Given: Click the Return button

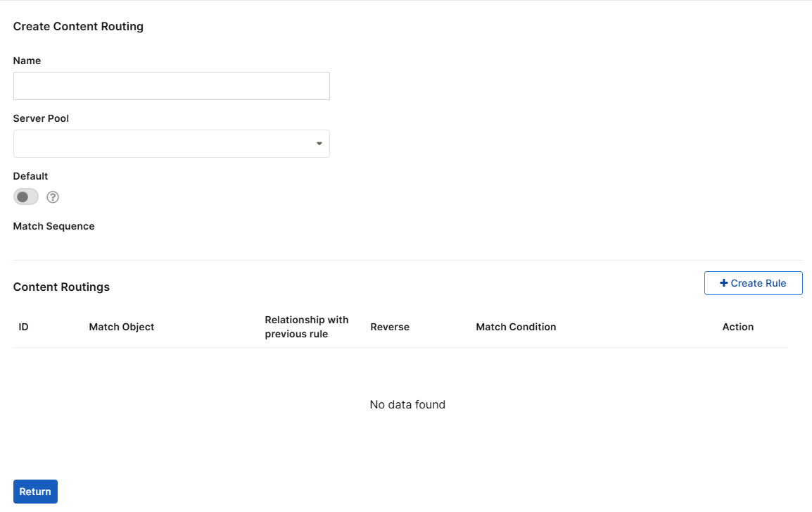Looking at the screenshot, I should tap(35, 491).
